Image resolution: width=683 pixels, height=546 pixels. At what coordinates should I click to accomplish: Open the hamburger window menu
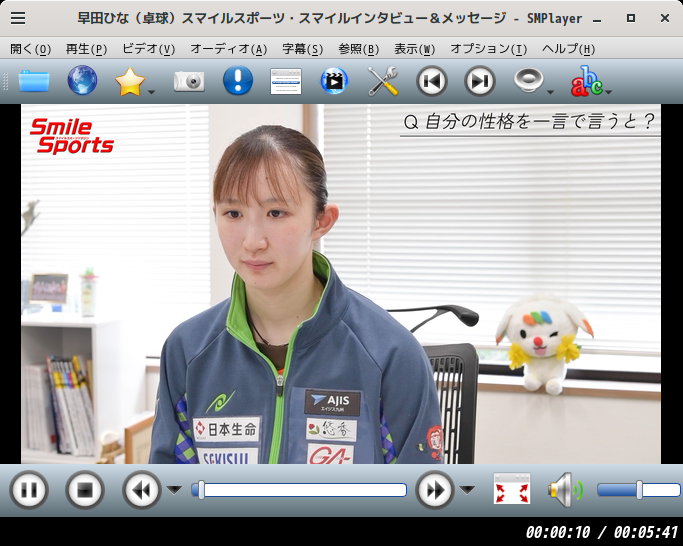coord(18,18)
